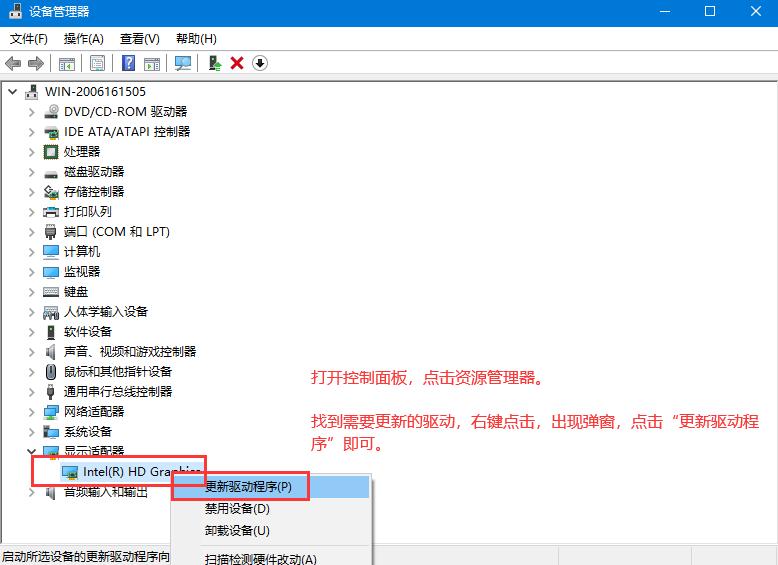Click the network adapter icon beside 网络适配器
The height and width of the screenshot is (565, 778).
click(x=51, y=412)
